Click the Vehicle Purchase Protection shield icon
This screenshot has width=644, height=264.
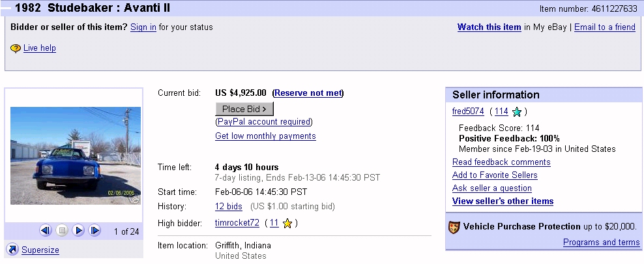(454, 227)
